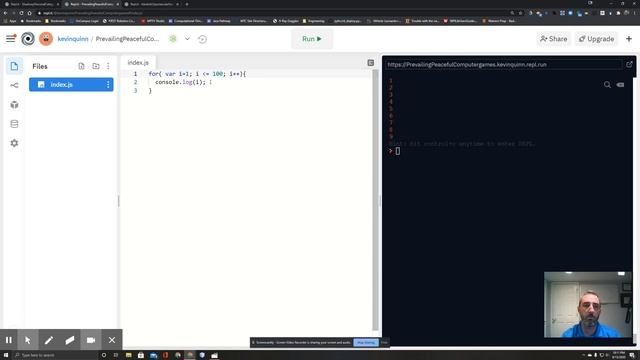Image resolution: width=640 pixels, height=360 pixels.
Task: Click Stop sharing in Screencastify bar
Action: pos(365,342)
